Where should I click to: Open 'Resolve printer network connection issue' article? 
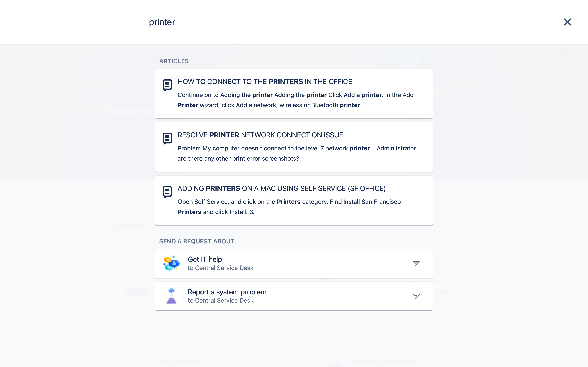[x=260, y=135]
